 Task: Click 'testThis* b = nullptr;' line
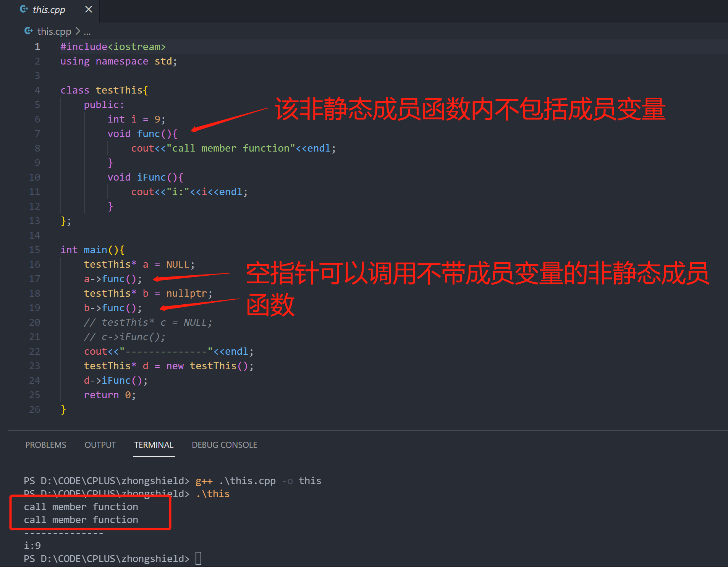[148, 293]
